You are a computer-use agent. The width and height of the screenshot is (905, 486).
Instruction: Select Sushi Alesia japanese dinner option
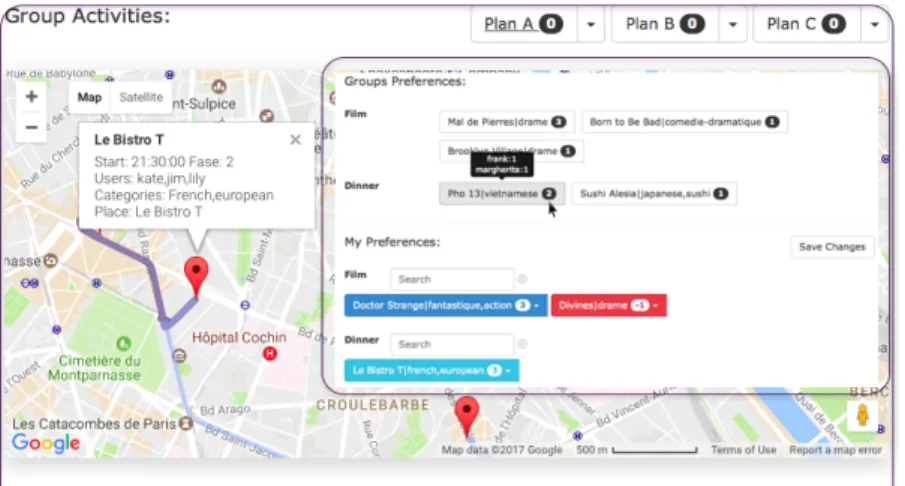tap(654, 194)
